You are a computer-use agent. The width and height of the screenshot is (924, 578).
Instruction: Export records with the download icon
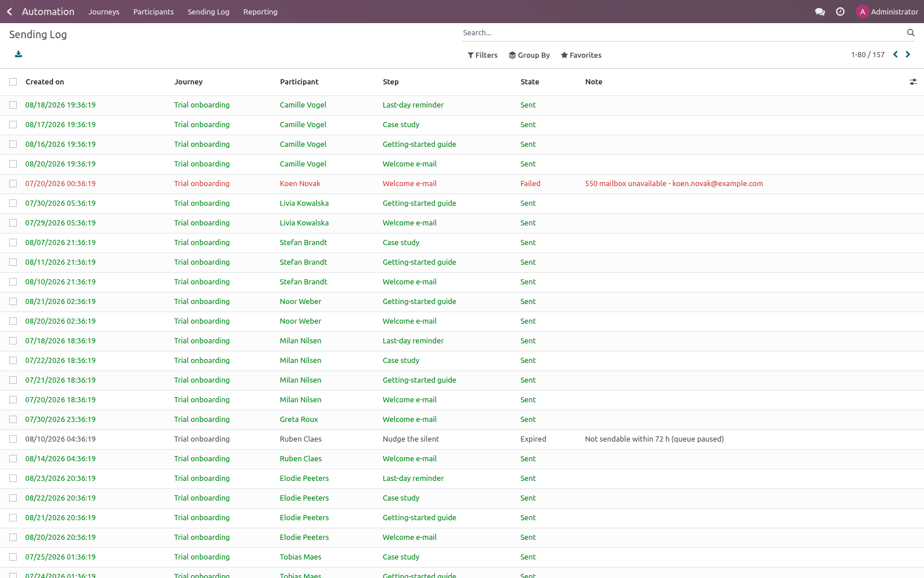tap(18, 54)
